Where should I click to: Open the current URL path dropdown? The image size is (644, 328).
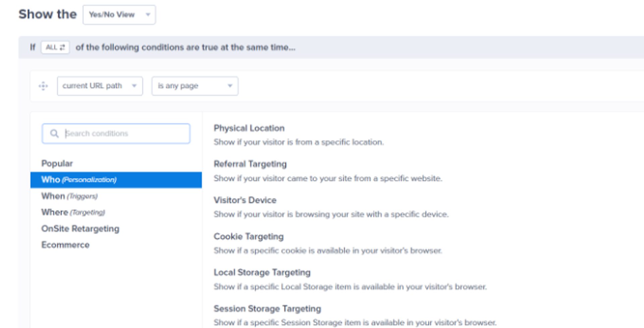click(99, 86)
